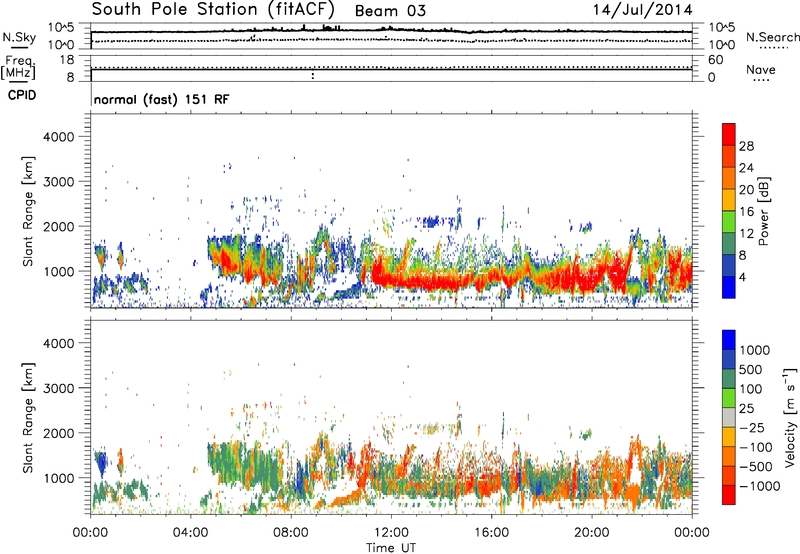Click the "12" power colorbar label
The height and width of the screenshot is (554, 800).
(746, 234)
